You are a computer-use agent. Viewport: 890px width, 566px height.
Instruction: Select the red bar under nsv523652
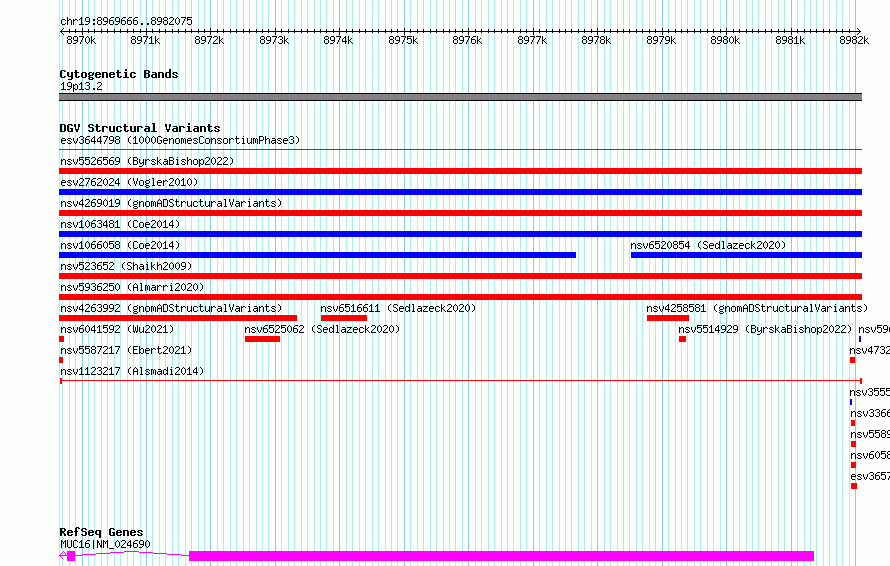[460, 276]
